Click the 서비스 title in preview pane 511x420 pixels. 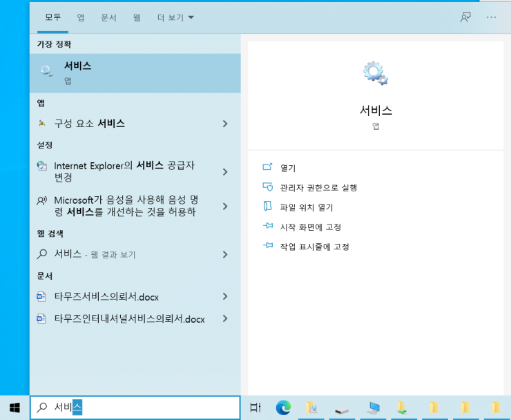click(x=376, y=111)
